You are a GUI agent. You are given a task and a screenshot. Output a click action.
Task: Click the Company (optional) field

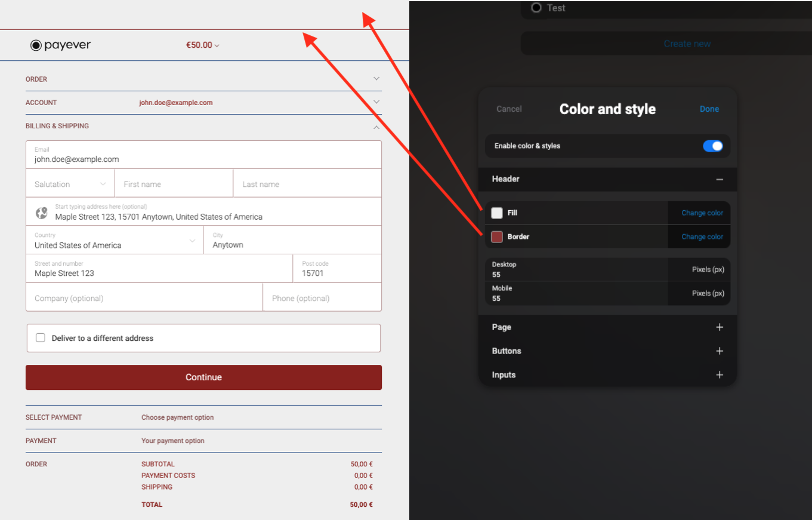tap(144, 297)
